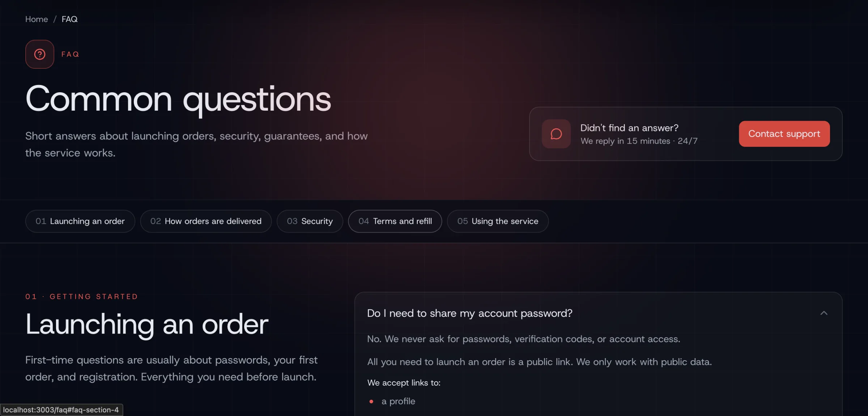Viewport: 868px width, 416px height.
Task: Open the Home breadcrumb link
Action: [37, 19]
